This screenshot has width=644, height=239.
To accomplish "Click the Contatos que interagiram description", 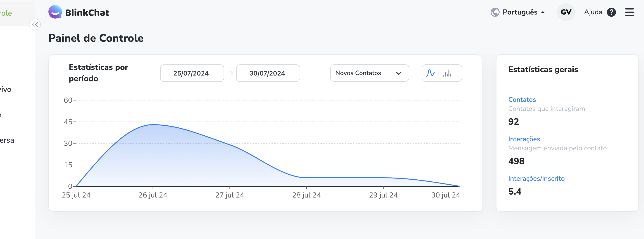I will coord(546,109).
